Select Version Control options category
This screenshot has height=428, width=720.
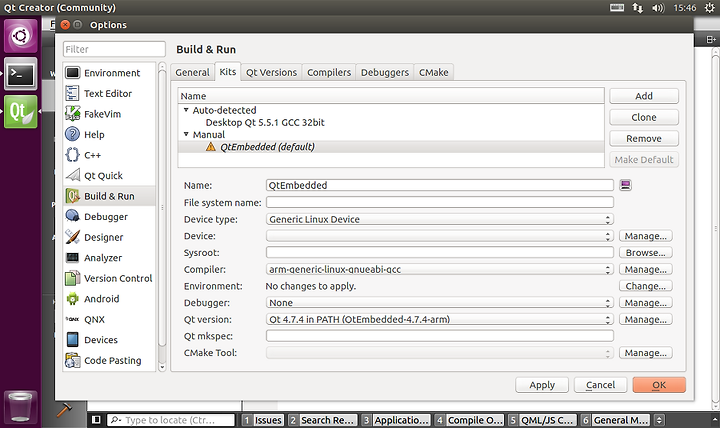tap(109, 278)
